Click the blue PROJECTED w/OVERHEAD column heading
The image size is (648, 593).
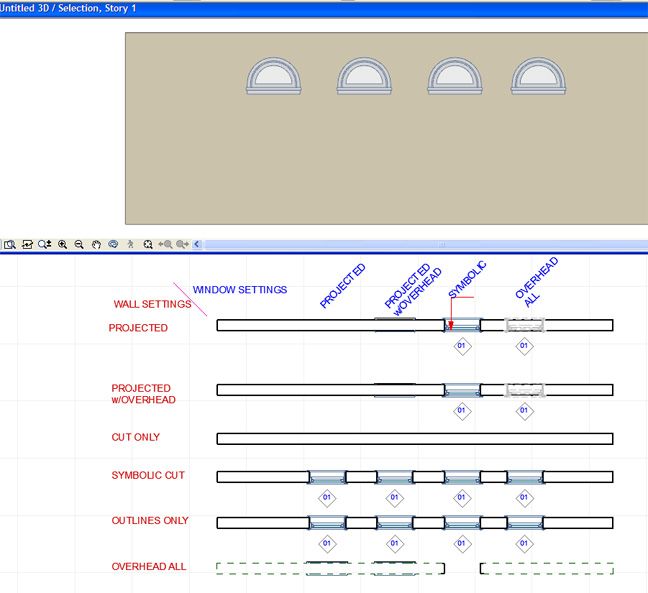click(x=412, y=290)
